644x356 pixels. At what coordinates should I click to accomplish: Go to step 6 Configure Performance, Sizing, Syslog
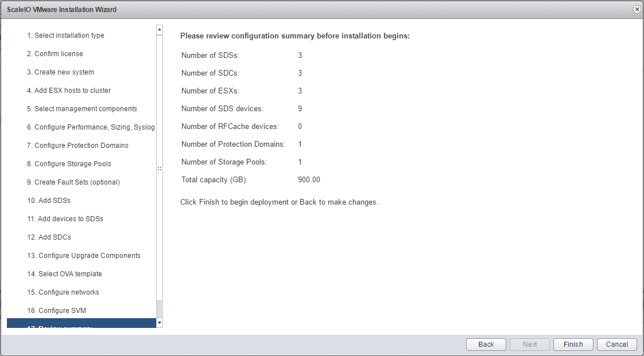91,127
